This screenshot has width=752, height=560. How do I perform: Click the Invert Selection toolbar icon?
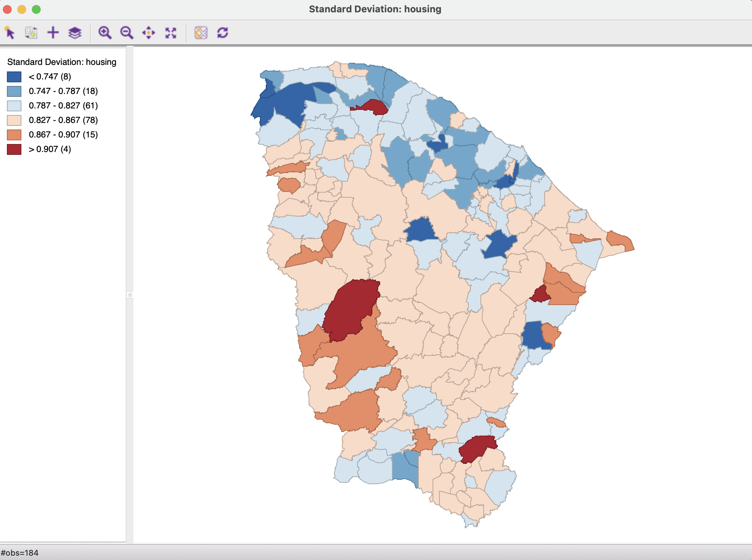[x=31, y=33]
